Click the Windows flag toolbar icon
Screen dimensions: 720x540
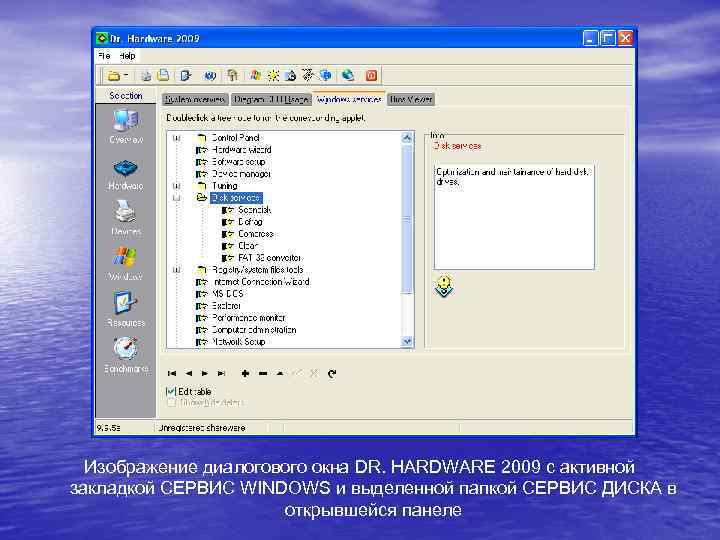pos(255,75)
